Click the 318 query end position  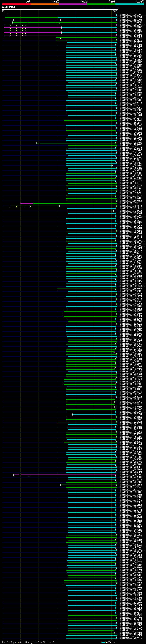[x=115, y=11]
